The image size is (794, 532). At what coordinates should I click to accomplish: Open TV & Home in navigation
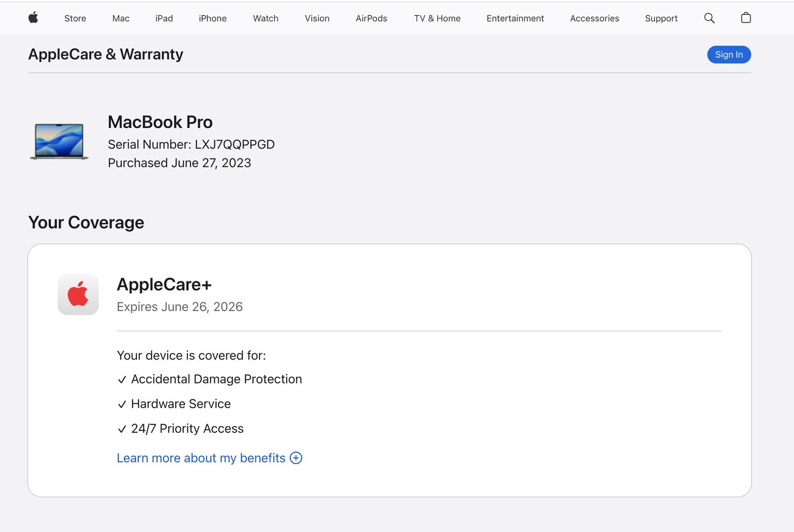coord(437,18)
